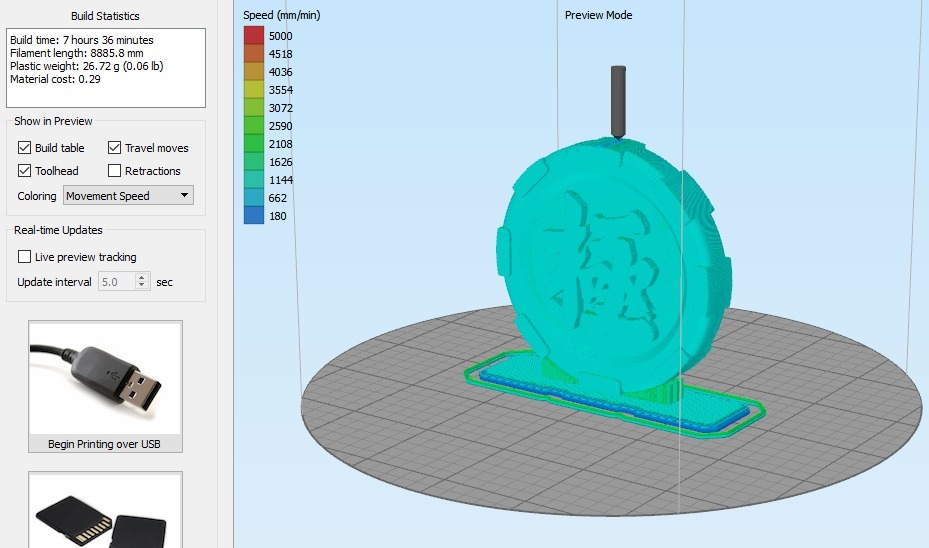
Task: Open the Coloring Movement Speed dropdown
Action: pyautogui.click(x=129, y=196)
